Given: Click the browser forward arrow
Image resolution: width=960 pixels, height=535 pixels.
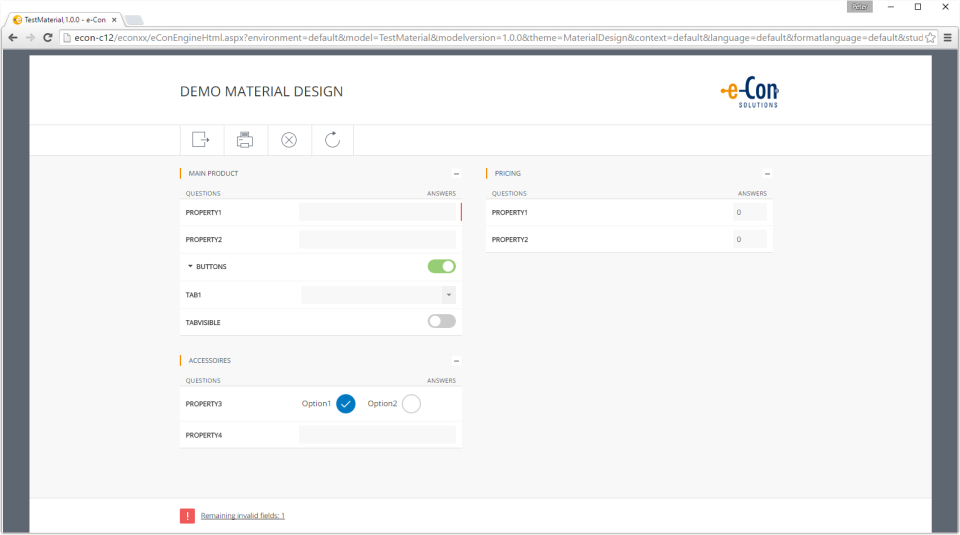Looking at the screenshot, I should (30, 37).
